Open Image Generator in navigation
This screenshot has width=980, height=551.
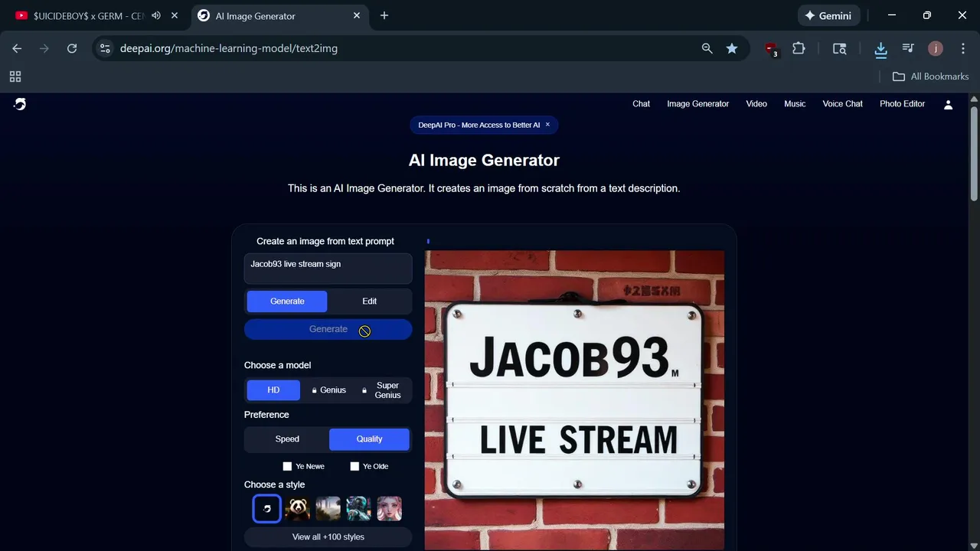[x=697, y=104]
